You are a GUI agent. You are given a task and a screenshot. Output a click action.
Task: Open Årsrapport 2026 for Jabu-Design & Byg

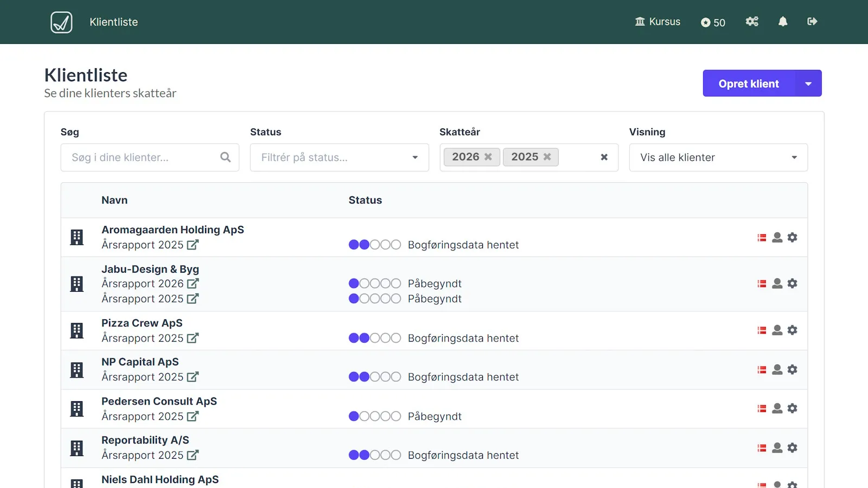click(x=150, y=284)
